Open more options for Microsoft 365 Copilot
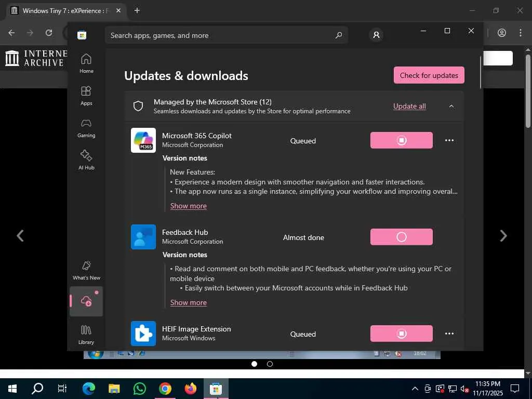The image size is (532, 399). (x=449, y=140)
